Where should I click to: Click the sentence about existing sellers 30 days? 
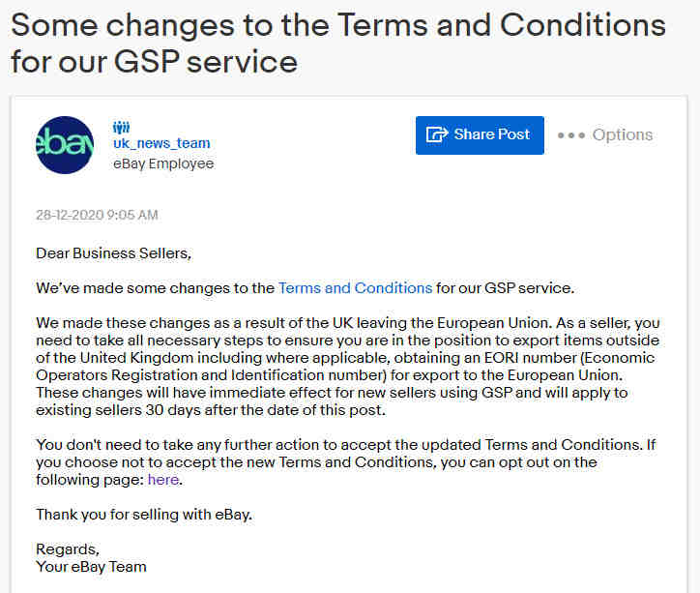333,401
